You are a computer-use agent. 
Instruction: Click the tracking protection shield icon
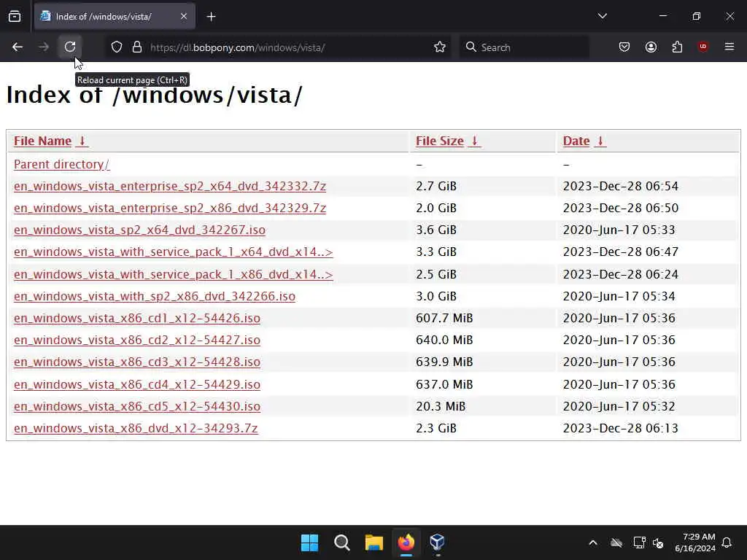pos(117,47)
